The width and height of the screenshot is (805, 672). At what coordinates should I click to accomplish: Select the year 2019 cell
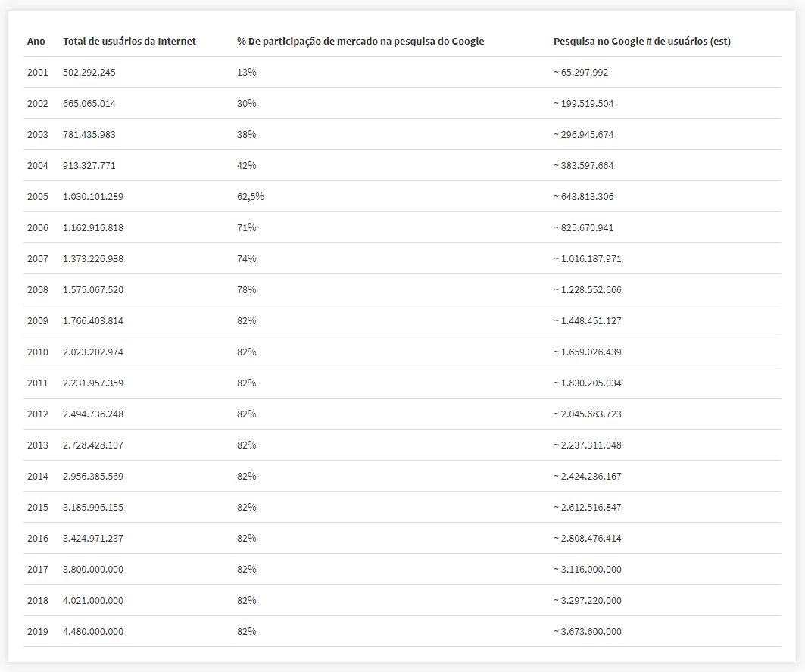click(x=37, y=632)
